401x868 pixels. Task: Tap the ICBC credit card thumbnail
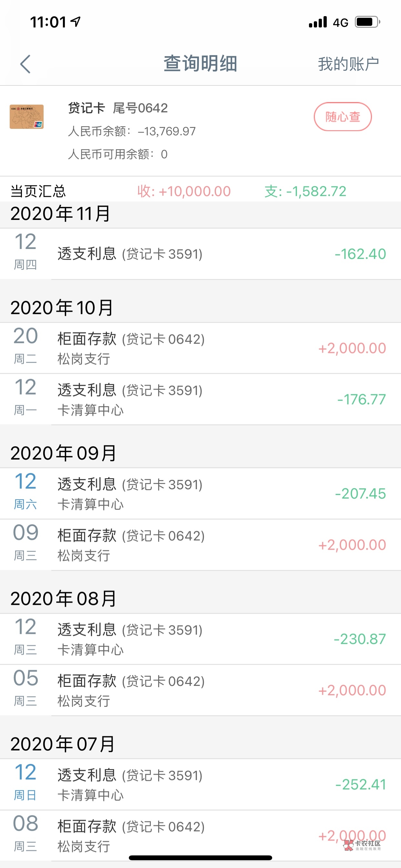click(26, 117)
